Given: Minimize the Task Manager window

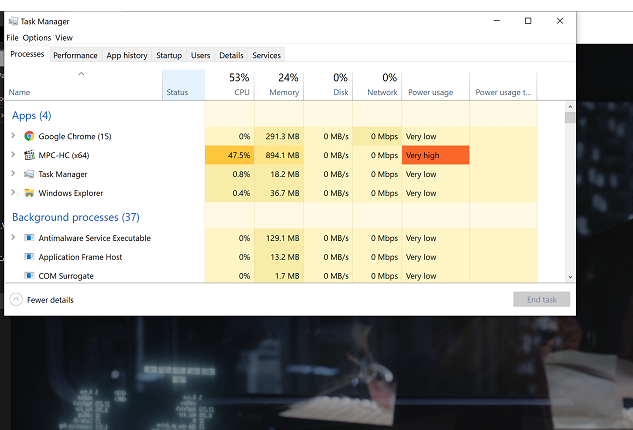Looking at the screenshot, I should coord(497,21).
